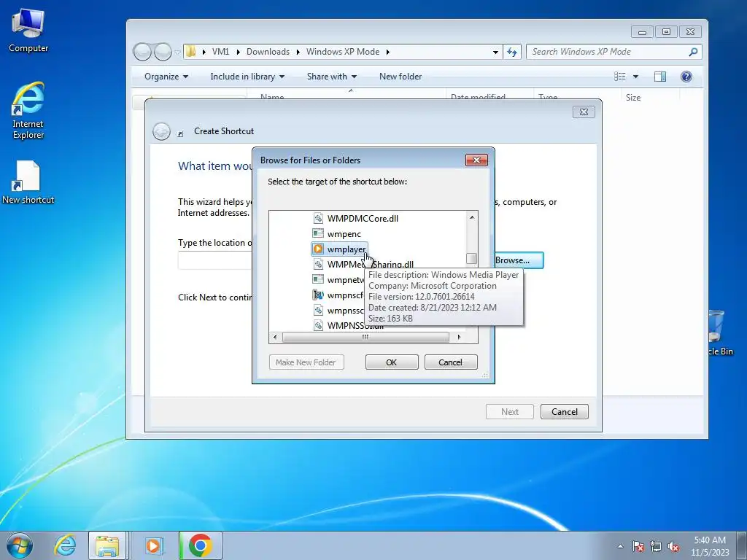Click the search magnifier icon

pos(693,52)
